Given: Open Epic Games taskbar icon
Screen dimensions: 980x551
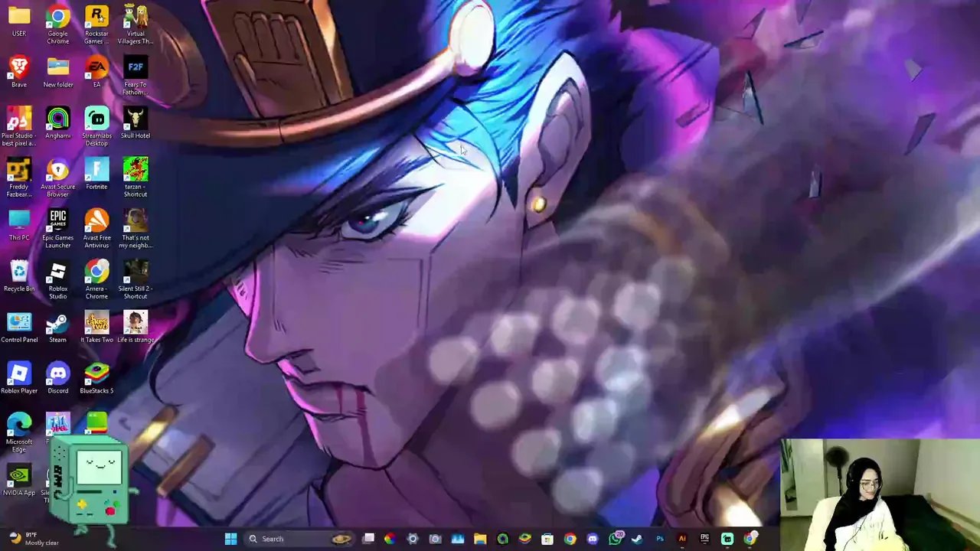Looking at the screenshot, I should [704, 539].
